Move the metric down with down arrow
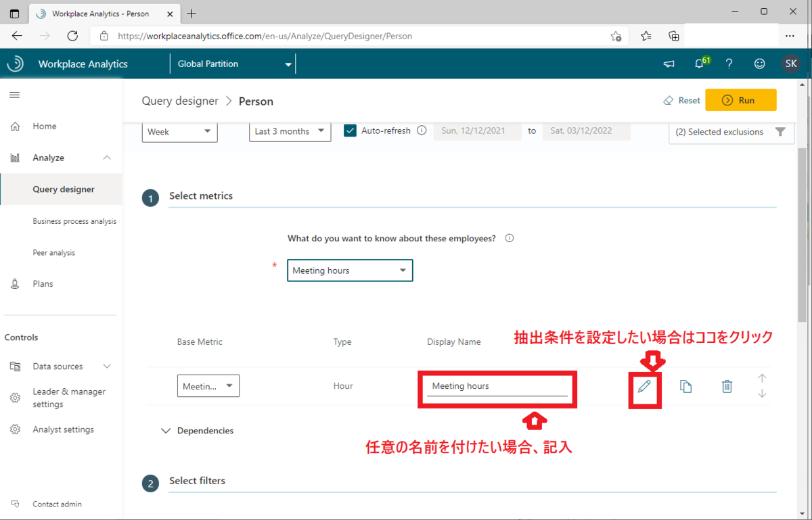Screen dimensions: 812x520 (762, 394)
